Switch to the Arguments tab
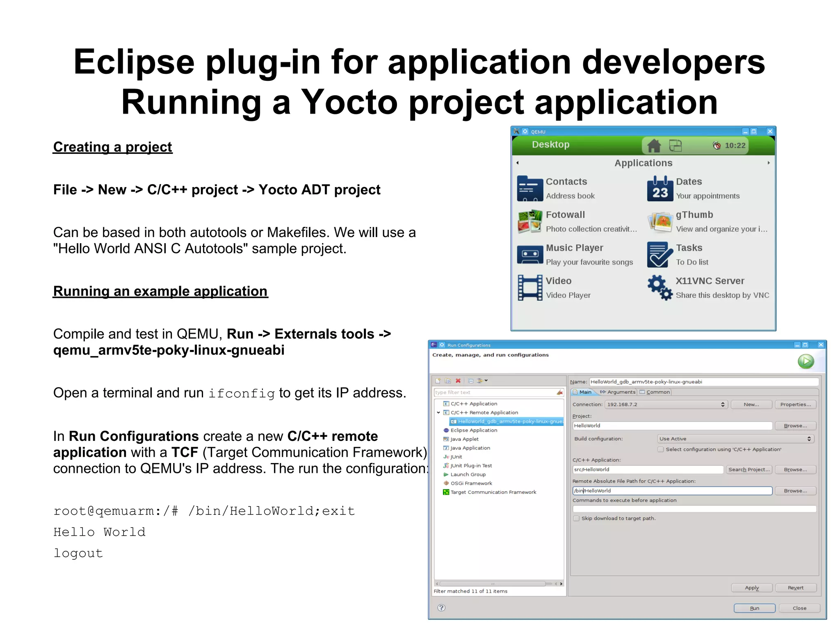This screenshot has height=630, width=840. 617,392
